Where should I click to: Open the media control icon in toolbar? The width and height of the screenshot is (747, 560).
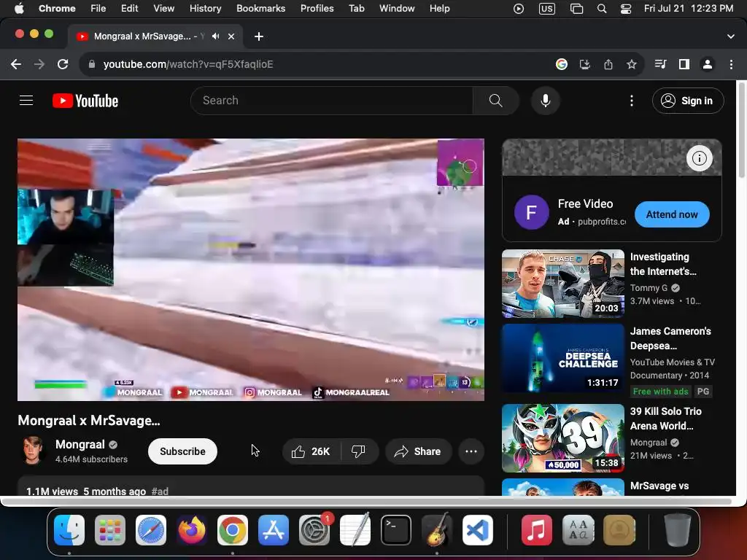point(660,64)
